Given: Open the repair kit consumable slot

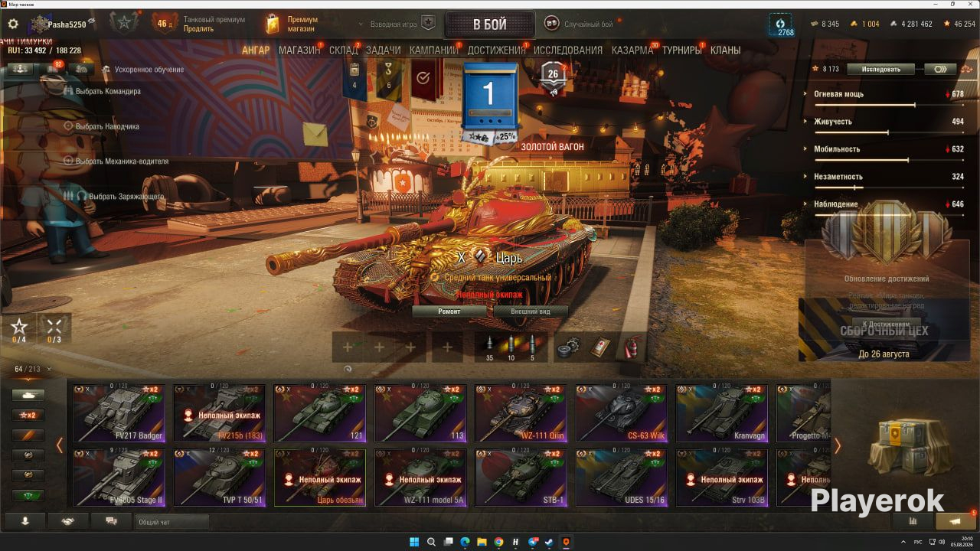Looking at the screenshot, I should (567, 347).
